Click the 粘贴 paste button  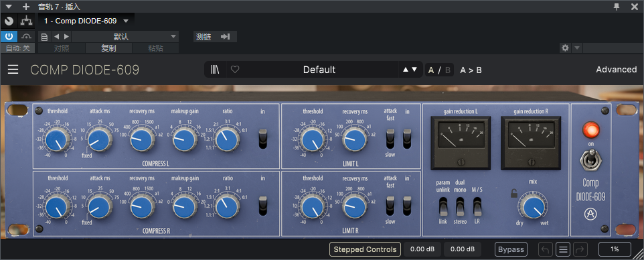[x=156, y=48]
